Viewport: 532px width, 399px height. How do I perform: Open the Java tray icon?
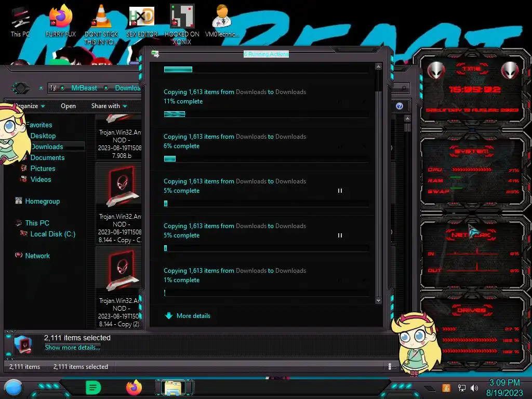pyautogui.click(x=446, y=388)
